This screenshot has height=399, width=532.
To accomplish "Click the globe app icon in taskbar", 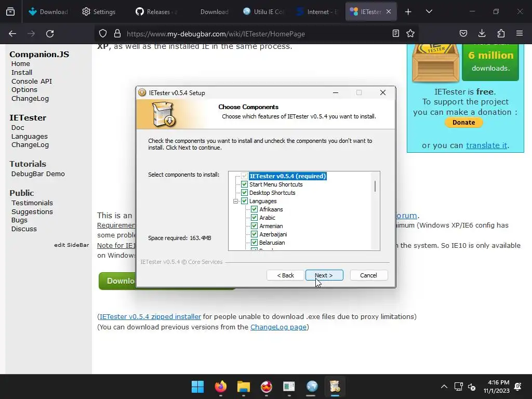I will pyautogui.click(x=312, y=387).
